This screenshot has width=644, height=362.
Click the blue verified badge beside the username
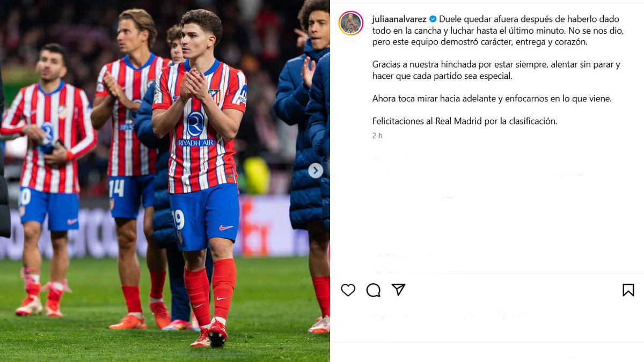[x=433, y=19]
